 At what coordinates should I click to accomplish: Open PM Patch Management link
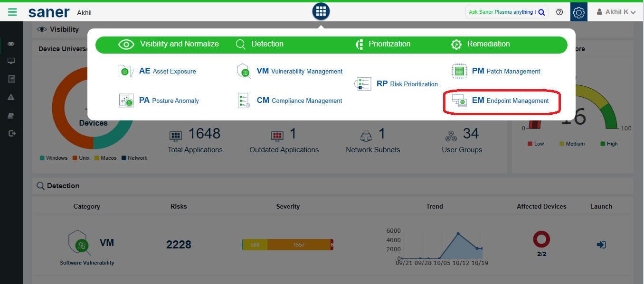pos(506,71)
